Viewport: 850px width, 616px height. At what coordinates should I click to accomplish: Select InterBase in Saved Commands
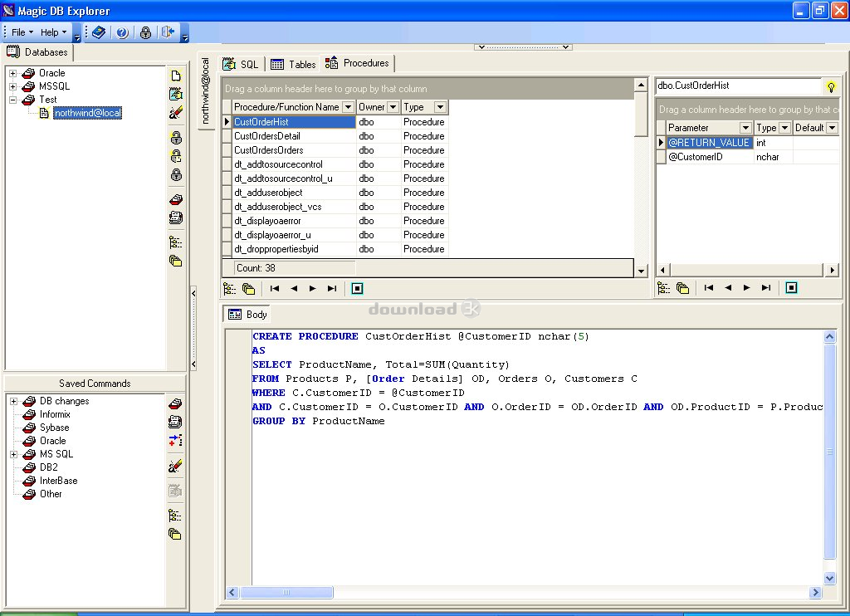click(59, 481)
